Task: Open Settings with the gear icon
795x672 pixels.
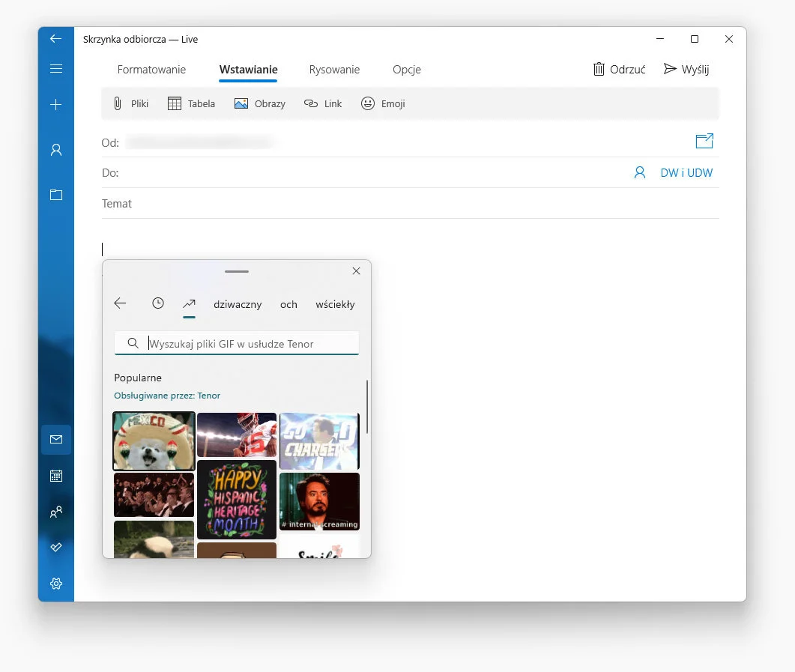Action: (55, 584)
